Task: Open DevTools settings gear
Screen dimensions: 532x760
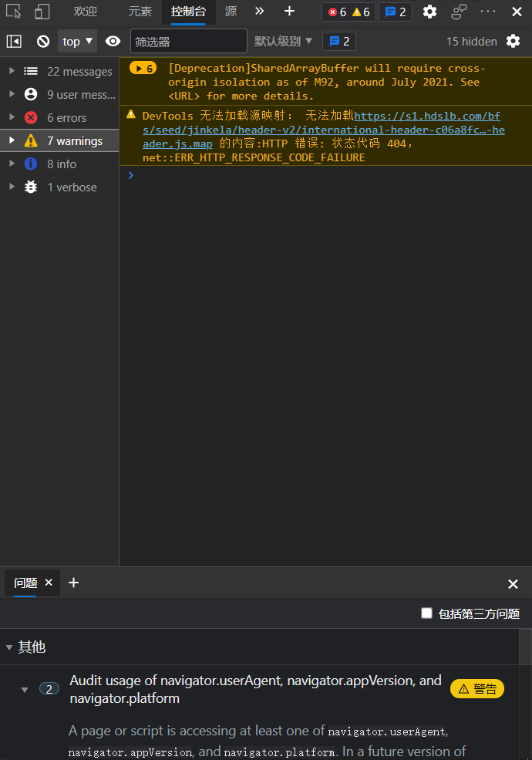Action: (x=429, y=12)
